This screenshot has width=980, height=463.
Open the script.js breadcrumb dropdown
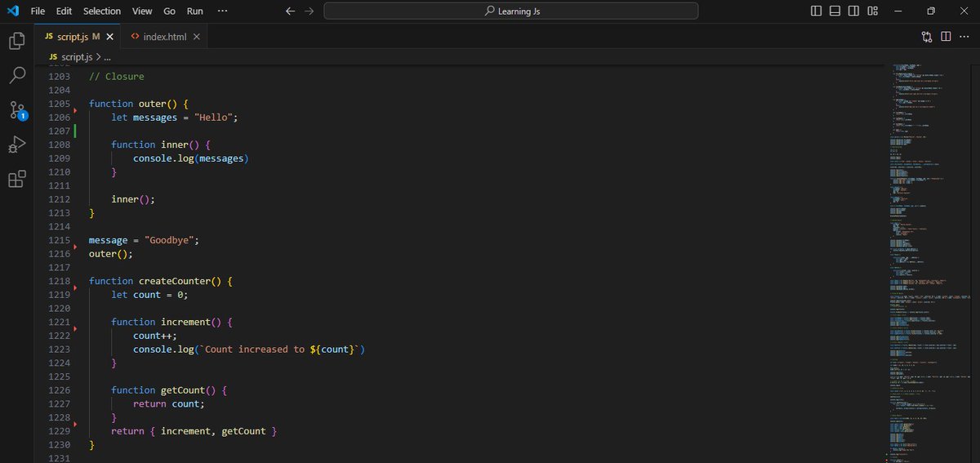point(78,57)
